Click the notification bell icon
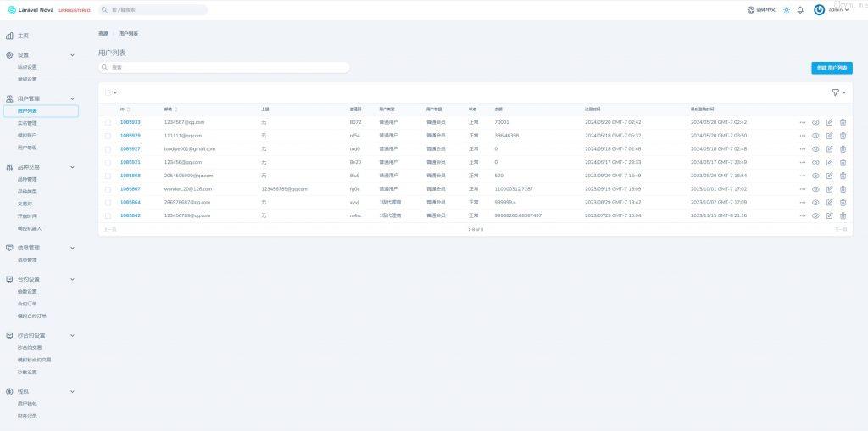Image resolution: width=868 pixels, height=431 pixels. pos(800,10)
